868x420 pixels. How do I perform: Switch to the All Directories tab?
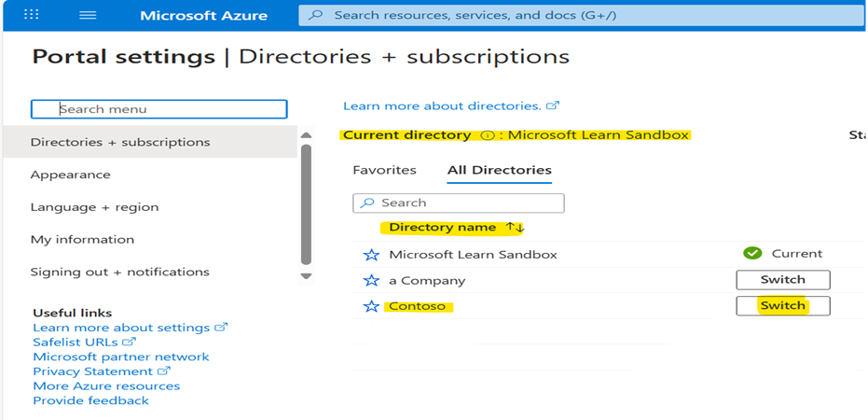pos(500,170)
